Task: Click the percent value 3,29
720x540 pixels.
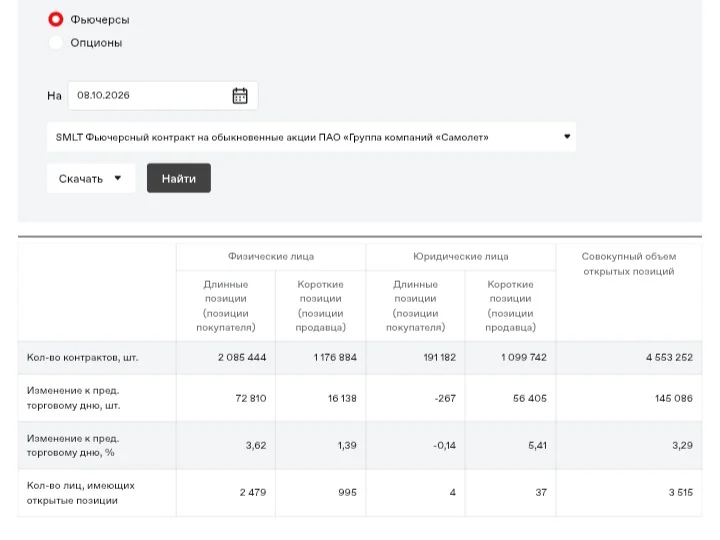Action: click(x=682, y=445)
